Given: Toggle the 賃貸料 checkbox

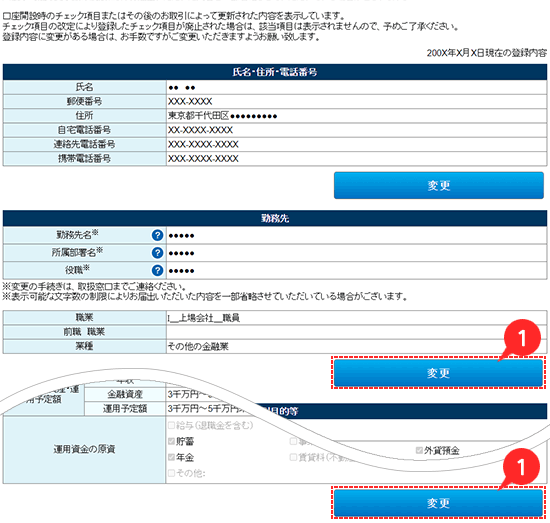Looking at the screenshot, I should click(x=293, y=457).
